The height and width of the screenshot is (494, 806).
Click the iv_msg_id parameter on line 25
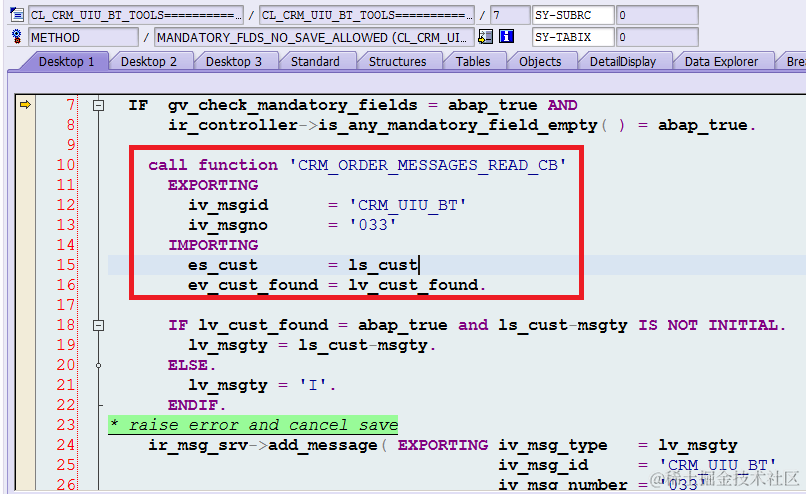click(543, 465)
